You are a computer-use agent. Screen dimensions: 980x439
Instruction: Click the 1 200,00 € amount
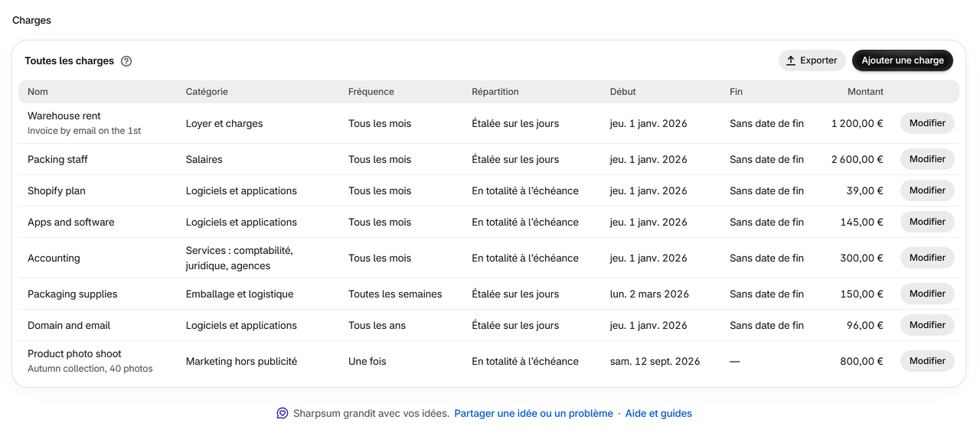[x=857, y=124]
